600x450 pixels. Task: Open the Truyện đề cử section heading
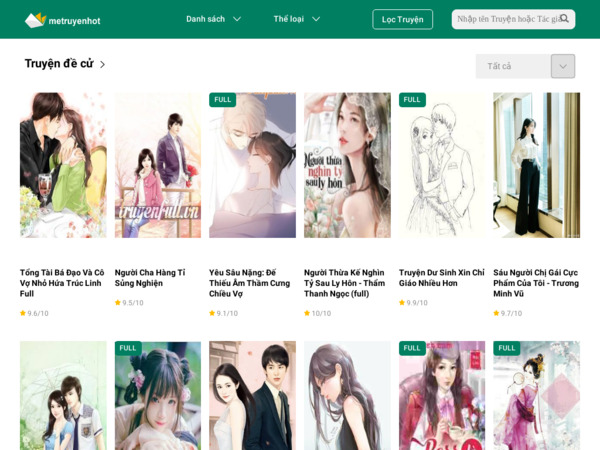[58, 64]
